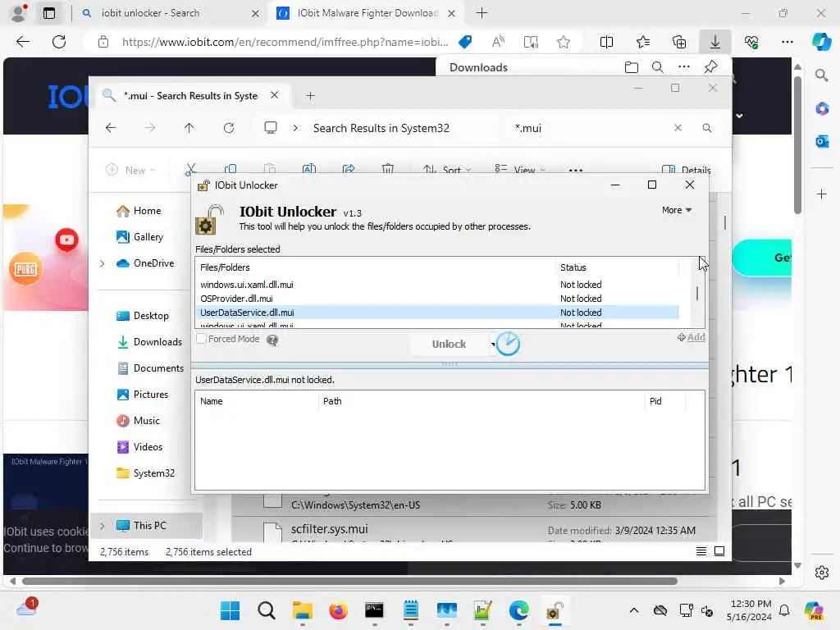Screen dimensions: 840x630
Task: Open Downloads folder in the sidebar
Action: (x=149, y=342)
